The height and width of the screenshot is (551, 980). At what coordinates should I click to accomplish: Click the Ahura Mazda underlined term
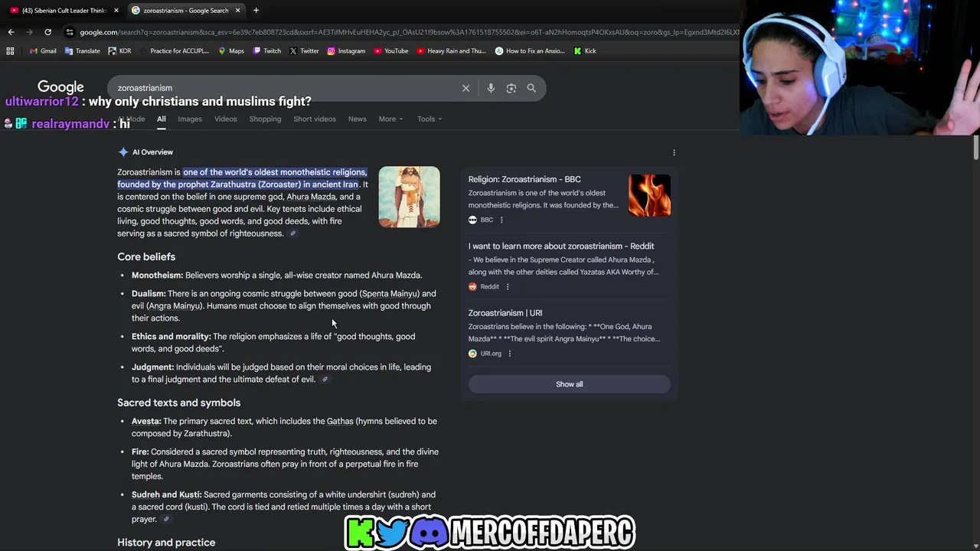pos(311,197)
